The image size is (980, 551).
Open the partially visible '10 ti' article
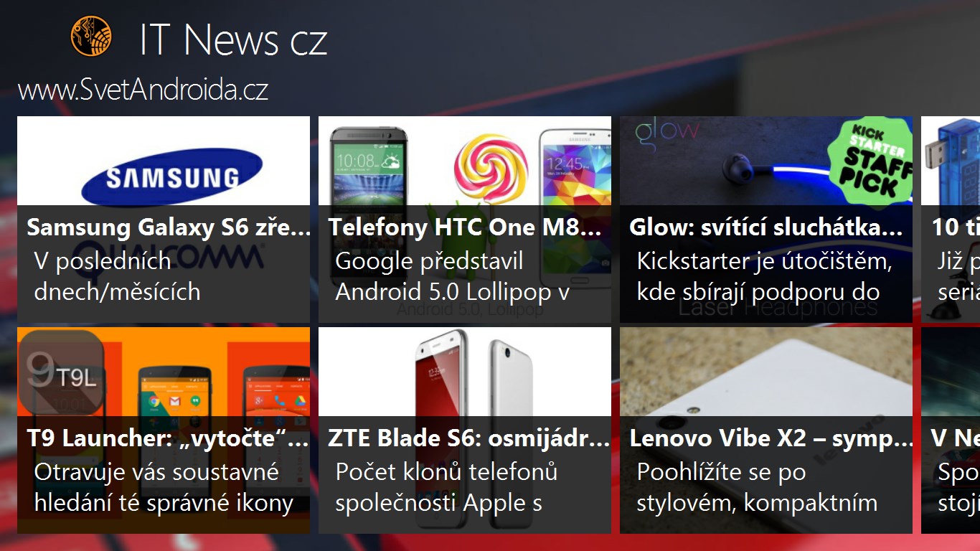pyautogui.click(x=951, y=220)
